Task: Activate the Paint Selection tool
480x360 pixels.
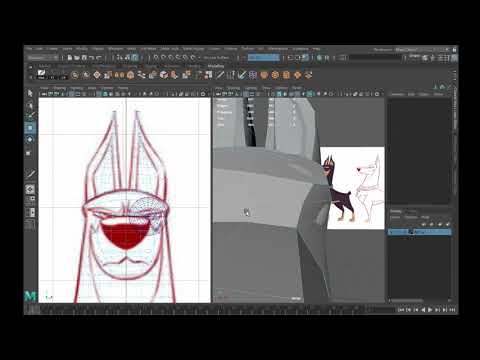Action: pos(30,116)
